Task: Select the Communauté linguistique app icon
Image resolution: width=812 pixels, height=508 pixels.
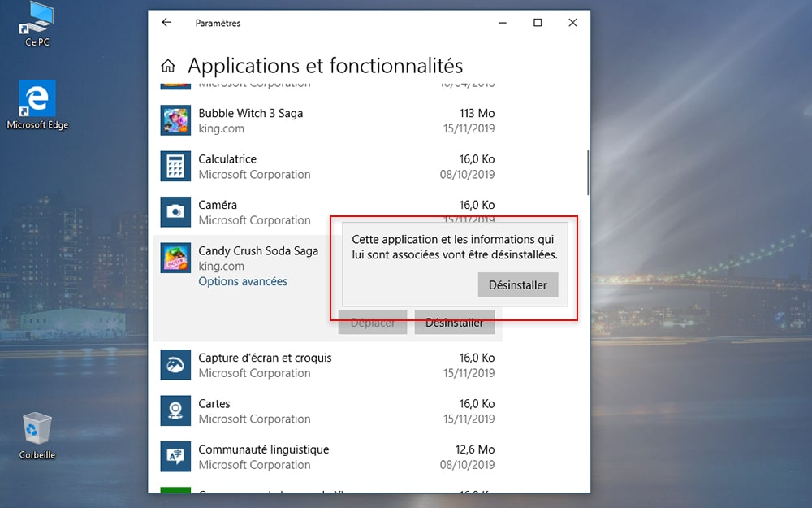Action: (x=175, y=457)
